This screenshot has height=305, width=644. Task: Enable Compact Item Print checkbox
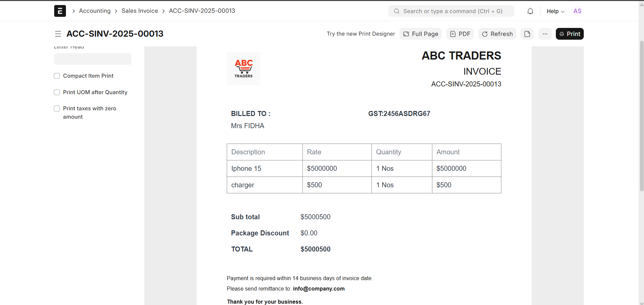pos(57,76)
